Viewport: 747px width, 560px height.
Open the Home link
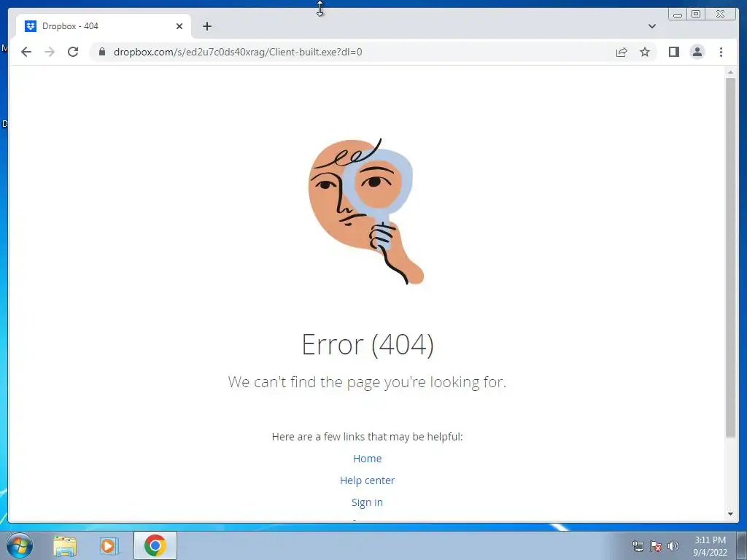pos(368,459)
